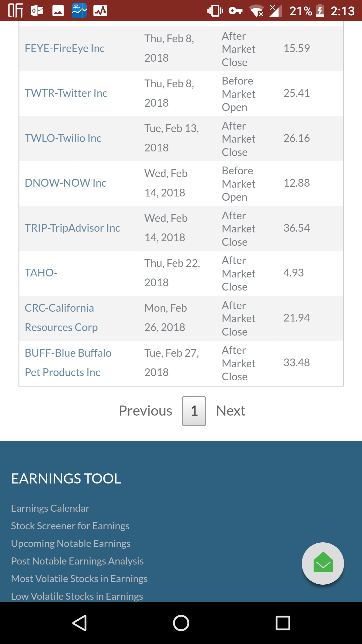Tap the Sina finance notification icon
The image size is (362, 644).
click(x=79, y=11)
